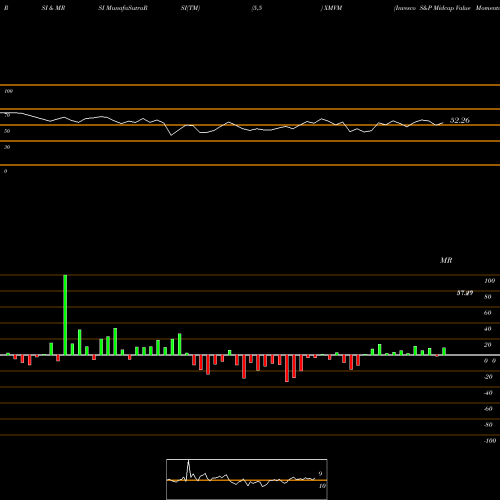
Task: Click the RSI axis label 0
Action: pos(5,171)
